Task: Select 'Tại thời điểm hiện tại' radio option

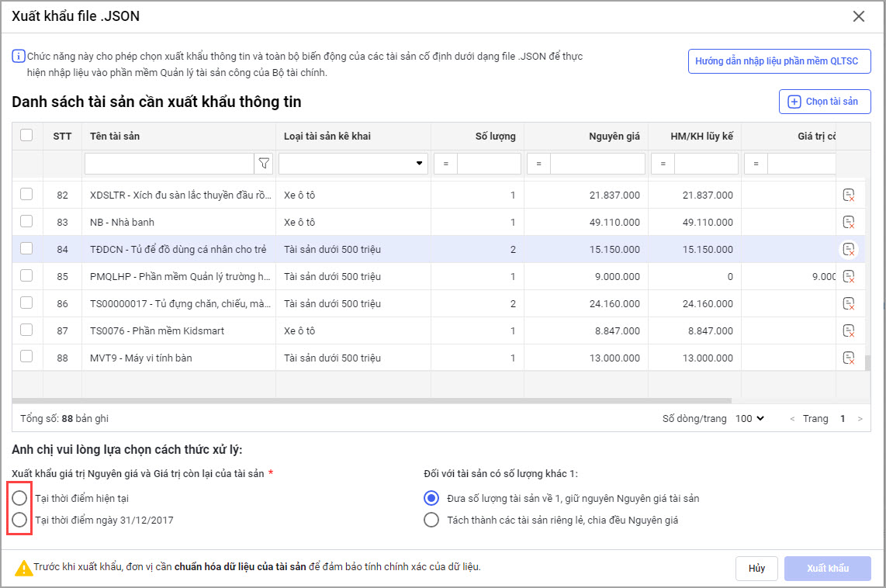Action: 19,498
